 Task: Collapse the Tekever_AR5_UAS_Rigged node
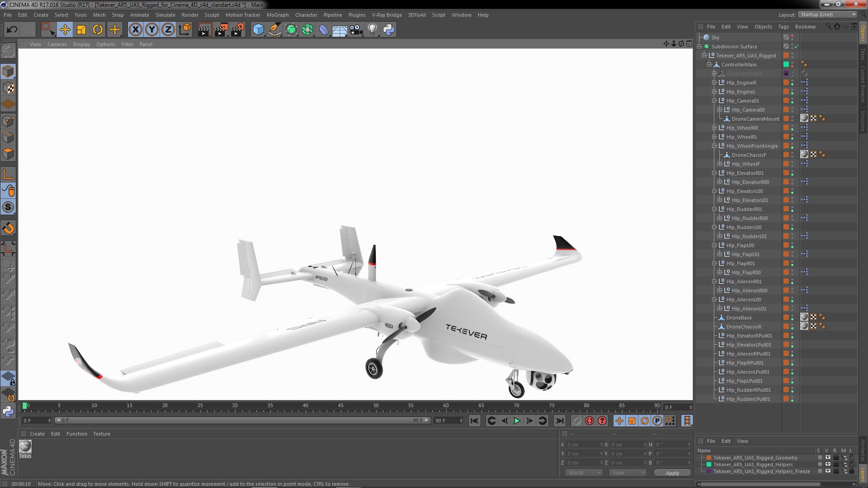704,56
